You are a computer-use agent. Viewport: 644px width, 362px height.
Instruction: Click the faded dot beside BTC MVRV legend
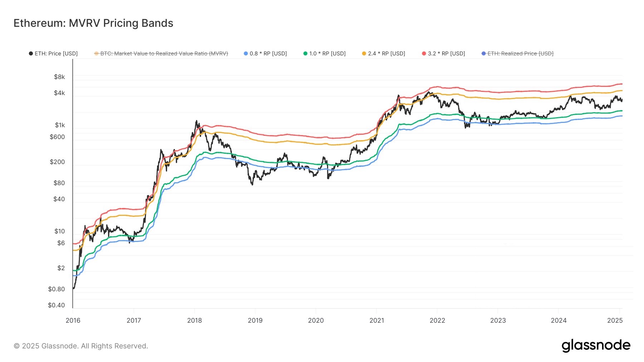[x=96, y=54]
